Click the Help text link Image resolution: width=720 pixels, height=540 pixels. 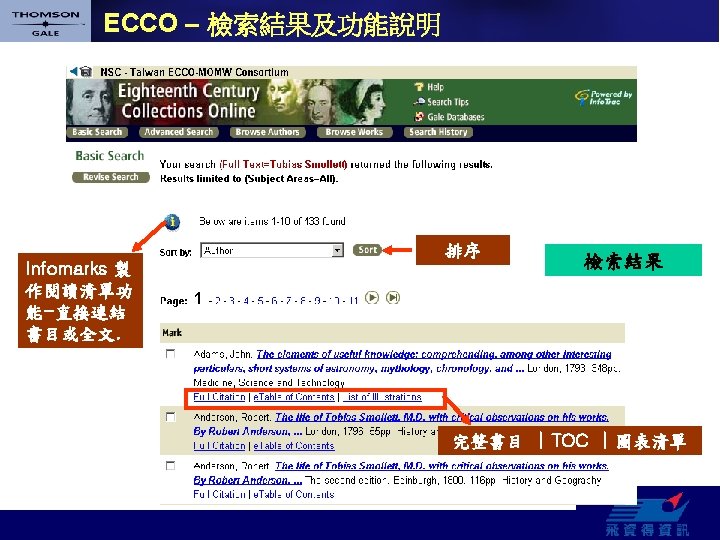(435, 87)
